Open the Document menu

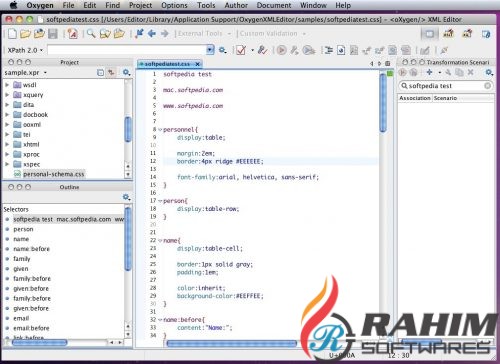coord(274,5)
